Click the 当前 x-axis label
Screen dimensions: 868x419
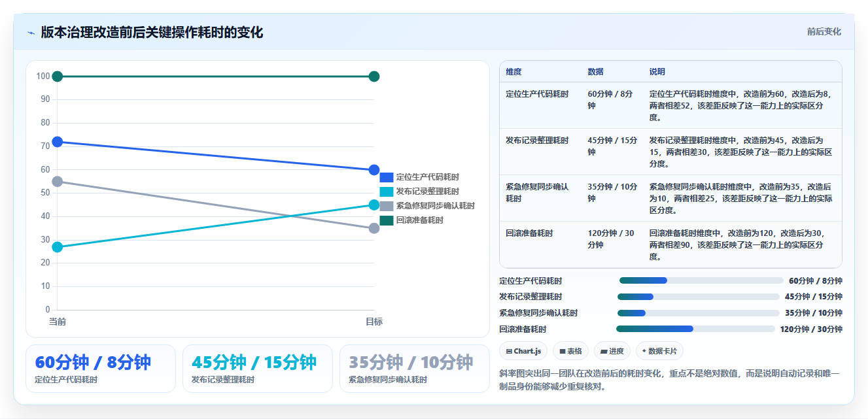point(58,322)
